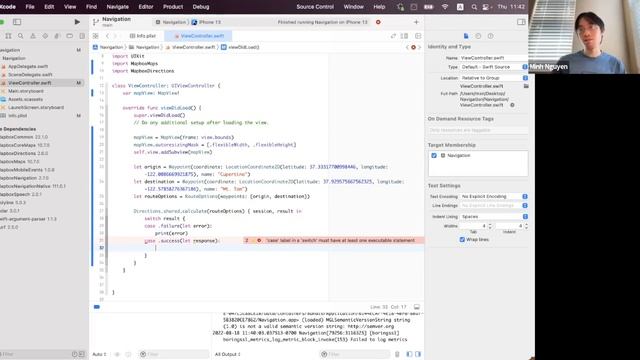Open Wi-Fi status in menu bar

[445, 7]
